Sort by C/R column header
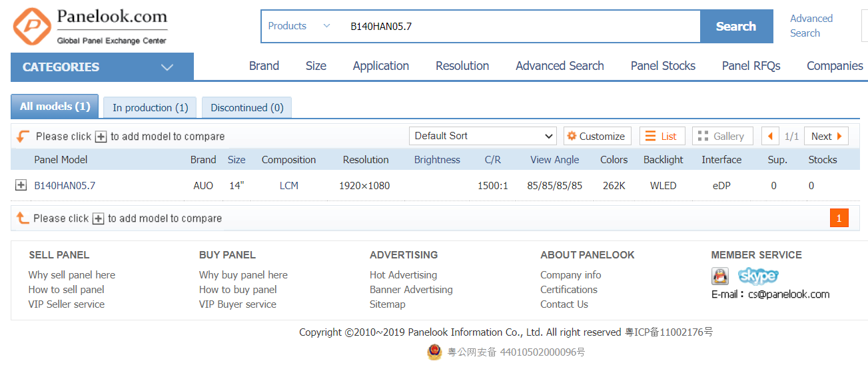 [x=493, y=160]
